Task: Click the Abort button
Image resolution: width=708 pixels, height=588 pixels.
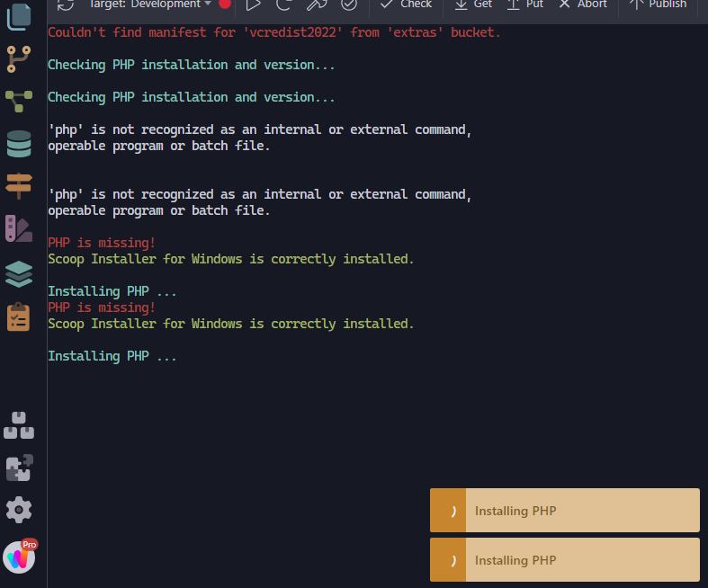Action: 583,4
